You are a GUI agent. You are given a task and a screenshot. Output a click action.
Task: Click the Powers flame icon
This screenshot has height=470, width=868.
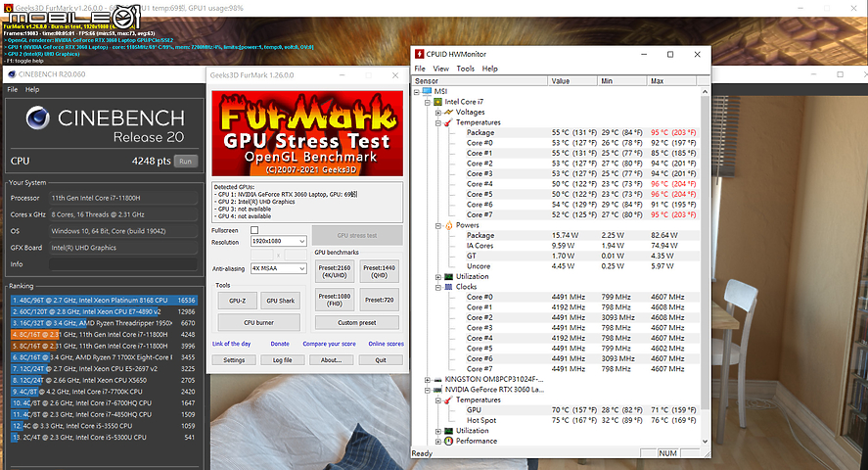click(448, 225)
